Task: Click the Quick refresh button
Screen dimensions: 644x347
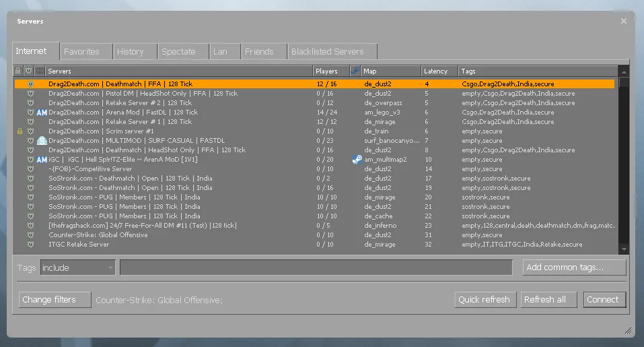Action: tap(484, 300)
